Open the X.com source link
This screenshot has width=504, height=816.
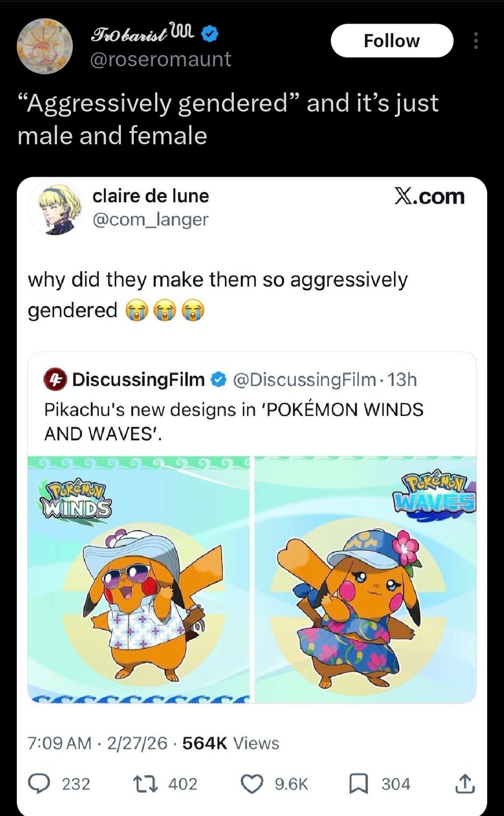click(x=429, y=196)
